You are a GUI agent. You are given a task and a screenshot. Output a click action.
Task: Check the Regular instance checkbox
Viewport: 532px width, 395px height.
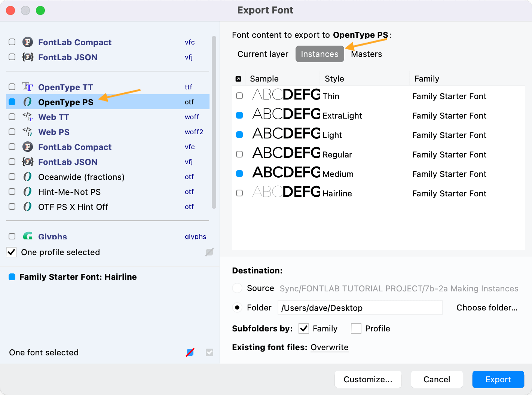pos(239,154)
